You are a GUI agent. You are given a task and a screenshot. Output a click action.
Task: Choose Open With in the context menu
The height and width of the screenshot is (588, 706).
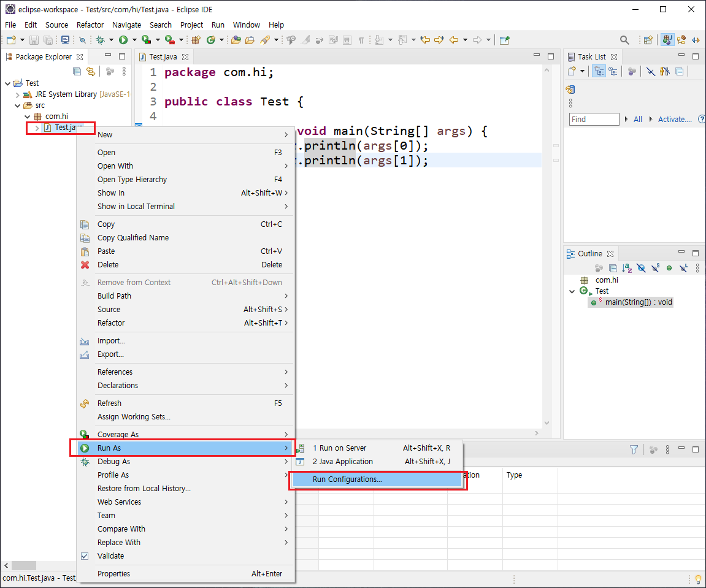(186, 166)
